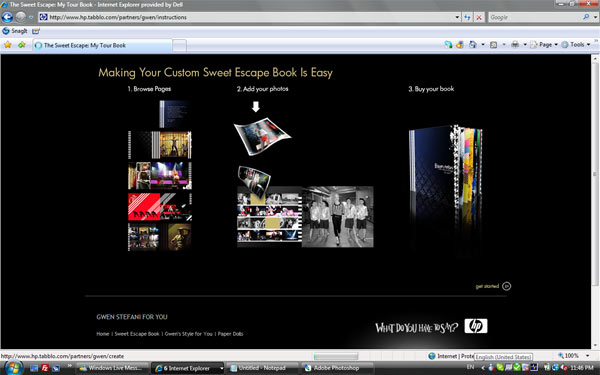Click the orange Windows Live toolbar icon
Image resolution: width=600 pixels, height=375 pixels.
[460, 45]
